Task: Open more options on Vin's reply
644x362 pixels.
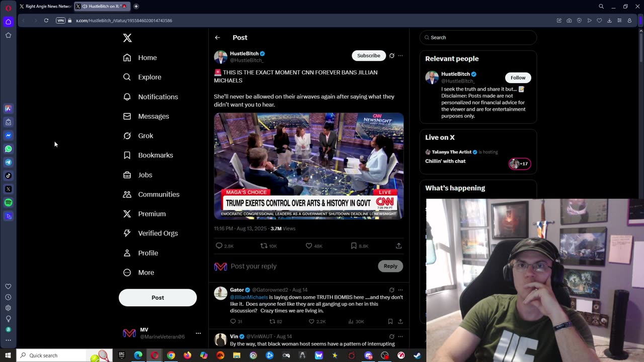Action: pos(400,336)
